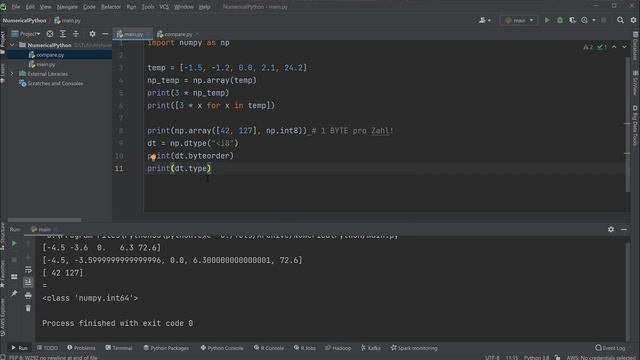Click the Project panel horizontal scrollbar
Screen dimensions: 640x360
pyautogui.click(x=44, y=220)
